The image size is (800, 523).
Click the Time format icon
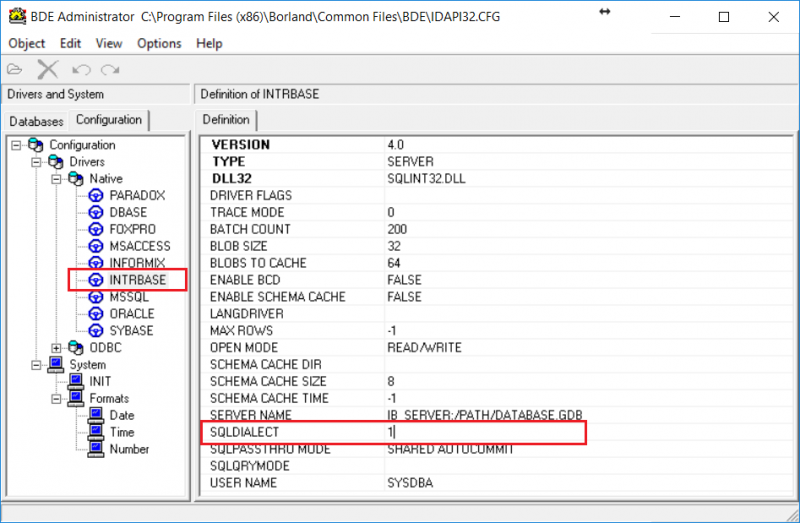(95, 432)
